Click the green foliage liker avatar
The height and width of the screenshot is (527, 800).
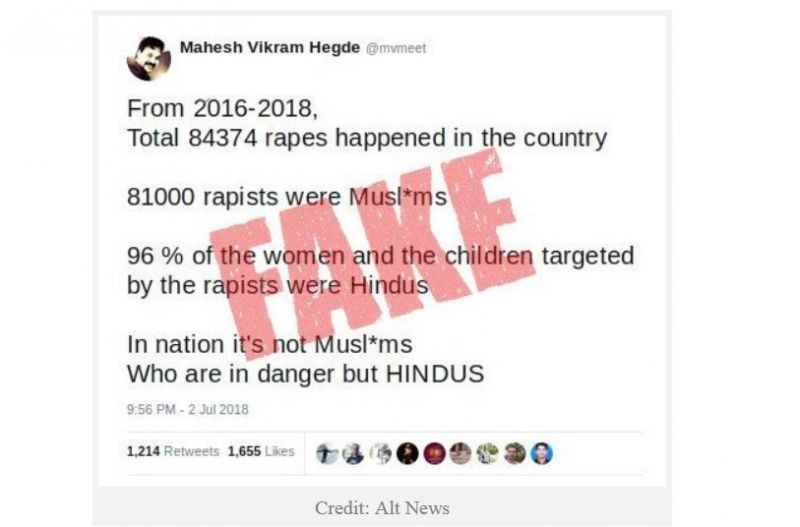(488, 453)
